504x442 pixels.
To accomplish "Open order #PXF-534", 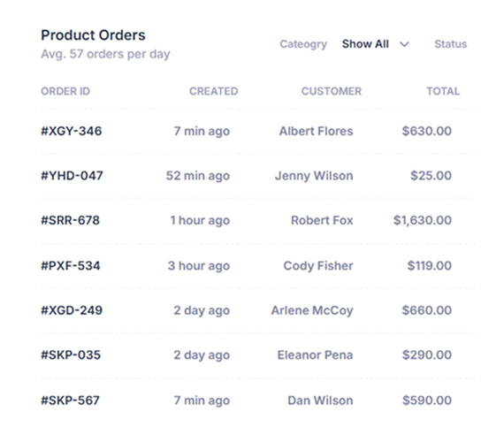I will [x=71, y=266].
